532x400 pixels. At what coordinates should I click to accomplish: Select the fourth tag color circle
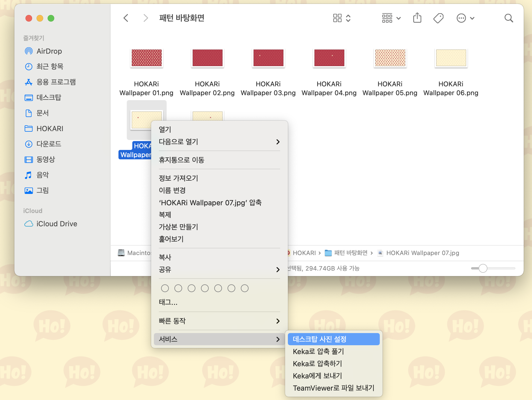[x=205, y=288]
